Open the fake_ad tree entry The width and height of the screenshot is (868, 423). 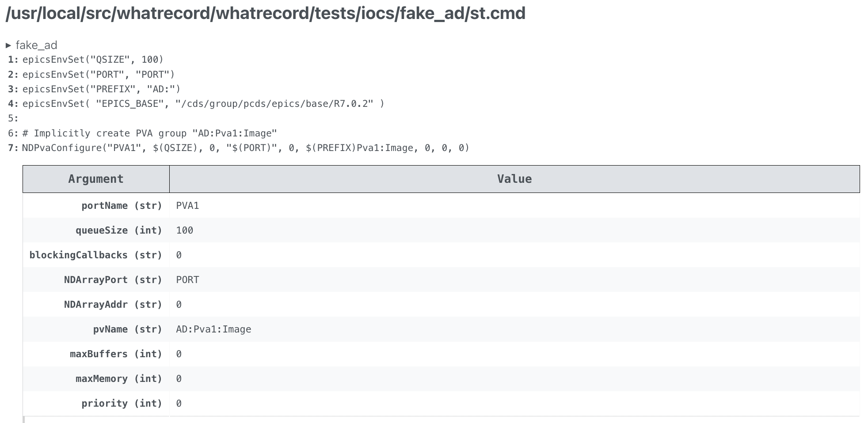click(x=35, y=45)
